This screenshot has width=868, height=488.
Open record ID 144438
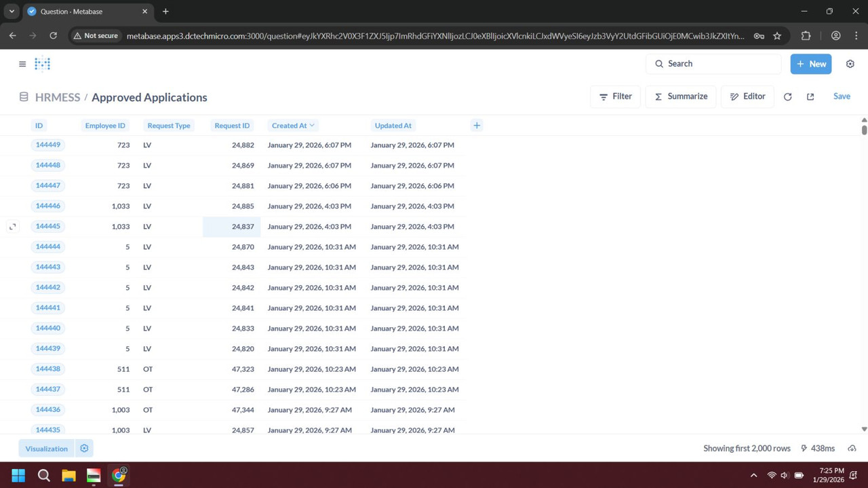tap(48, 369)
